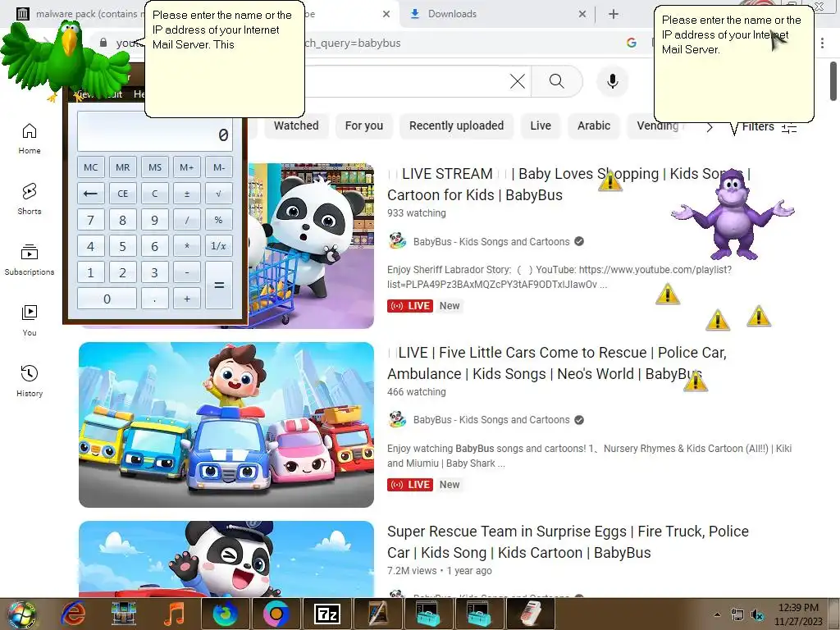Open the You section in sidebar

coord(30,321)
